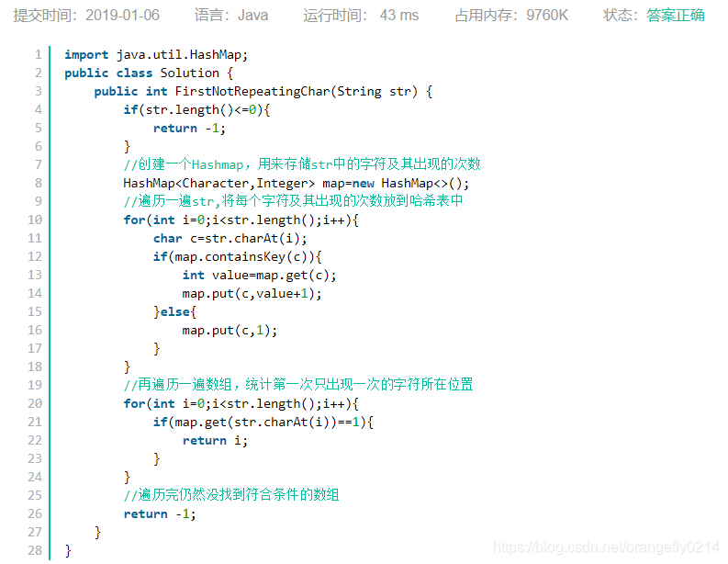Click the if(map.containsKey(c)) line

tap(238, 256)
